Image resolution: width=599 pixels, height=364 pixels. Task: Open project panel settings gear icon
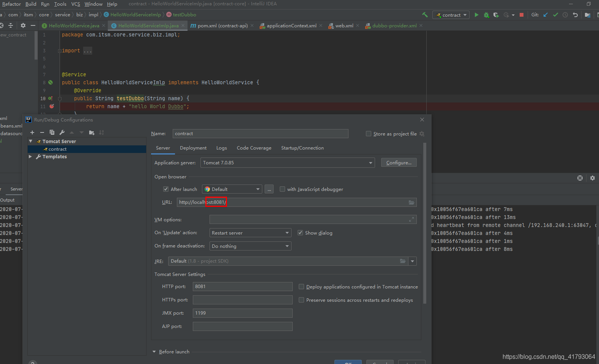[23, 25]
